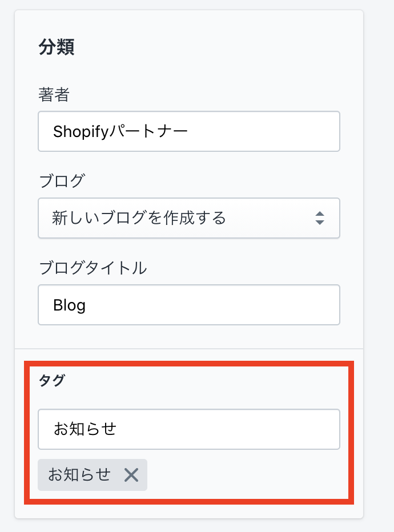Open the ブログ selection dropdown
394x532 pixels.
click(188, 217)
